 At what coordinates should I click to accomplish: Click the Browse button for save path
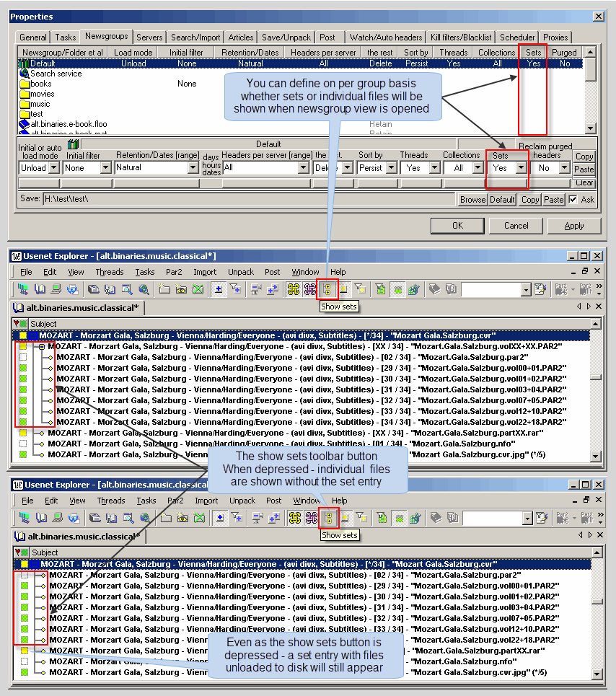pos(472,200)
